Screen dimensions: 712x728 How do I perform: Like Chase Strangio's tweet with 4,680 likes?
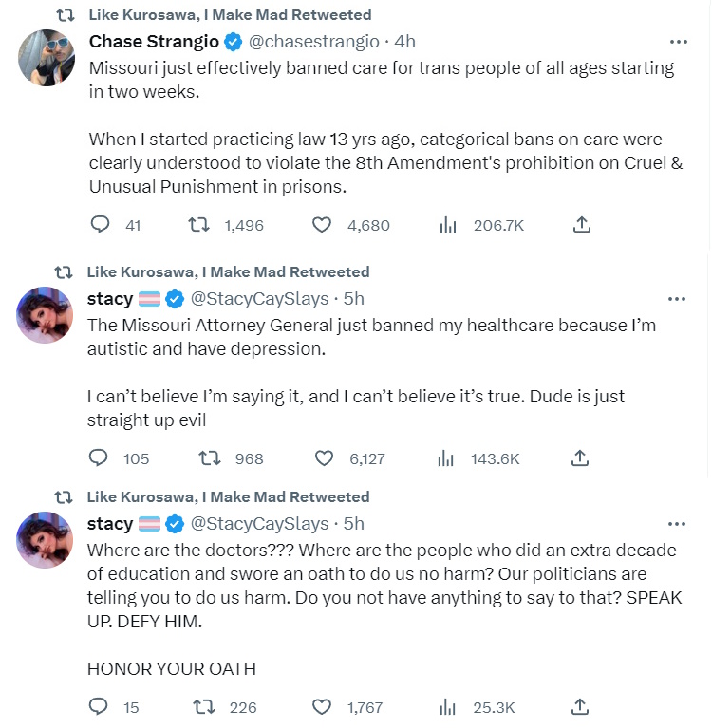(323, 225)
